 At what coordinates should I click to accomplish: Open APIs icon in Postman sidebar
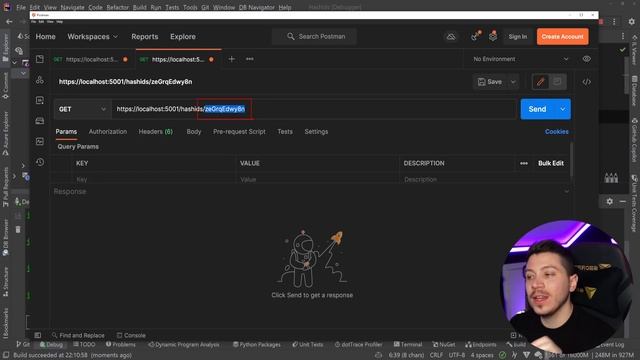40,80
